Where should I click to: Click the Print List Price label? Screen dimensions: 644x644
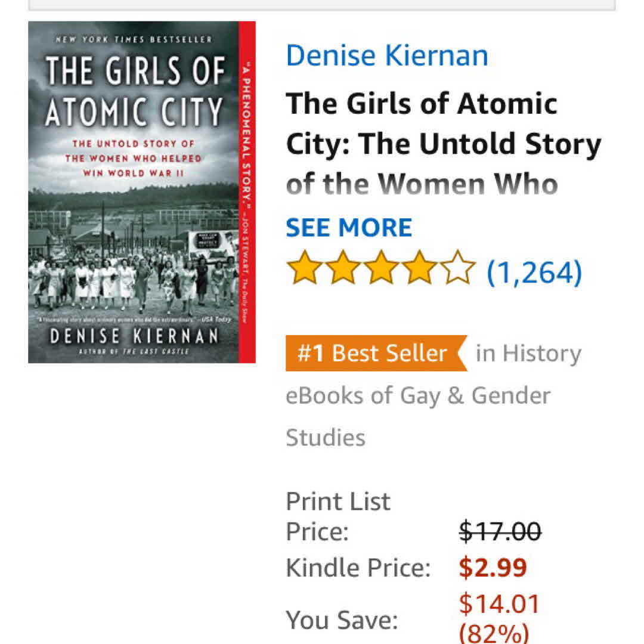[338, 516]
